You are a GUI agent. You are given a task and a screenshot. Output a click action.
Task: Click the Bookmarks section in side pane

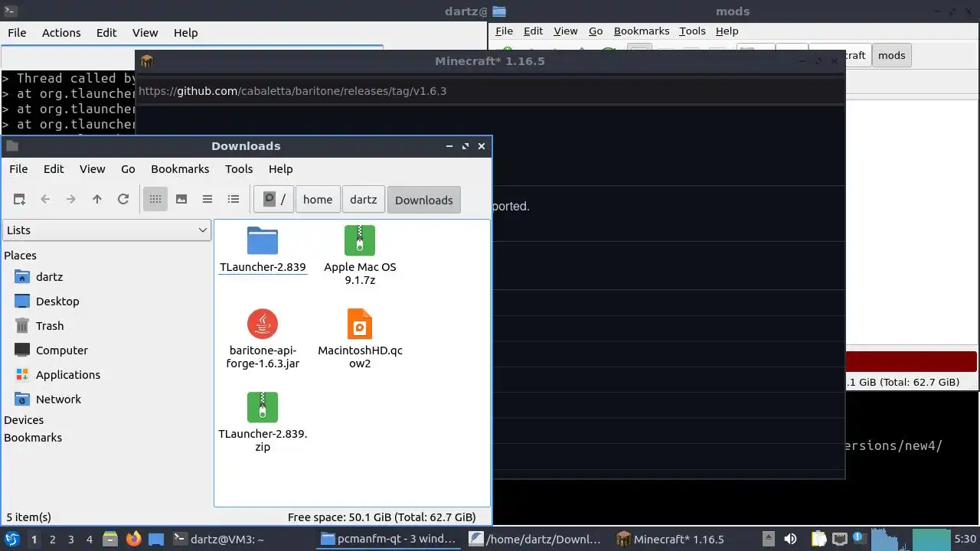point(33,438)
